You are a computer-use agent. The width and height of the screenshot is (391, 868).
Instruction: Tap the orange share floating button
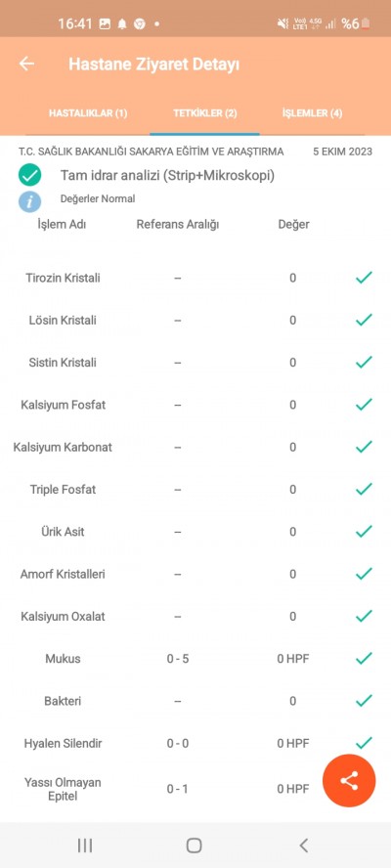(349, 781)
